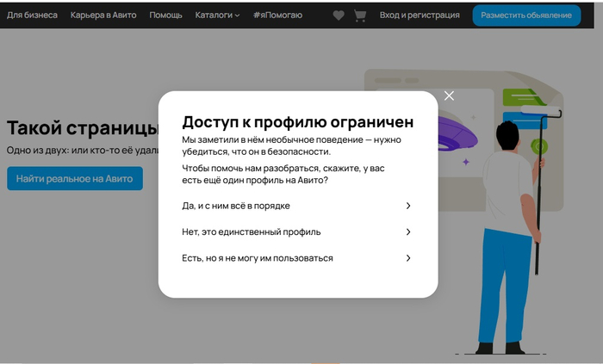Click chevron next to Есть, но я не могу
Screen dimensions: 603x364
pyautogui.click(x=408, y=258)
